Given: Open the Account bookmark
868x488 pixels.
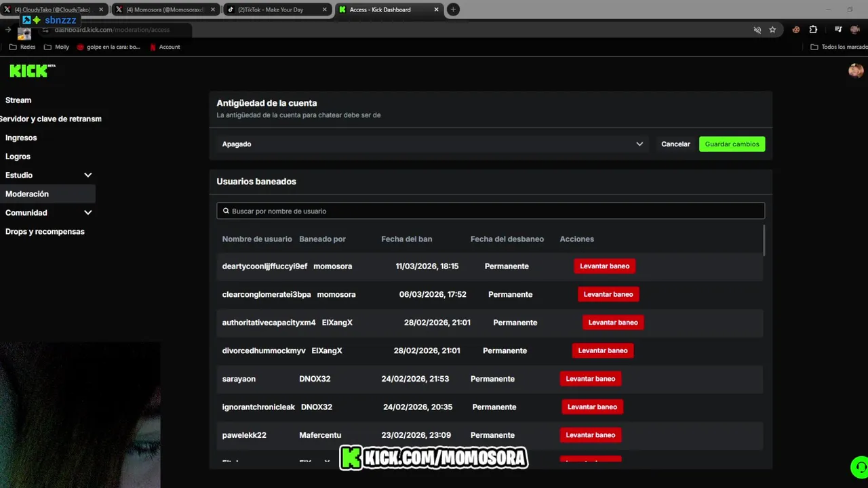Looking at the screenshot, I should [164, 47].
